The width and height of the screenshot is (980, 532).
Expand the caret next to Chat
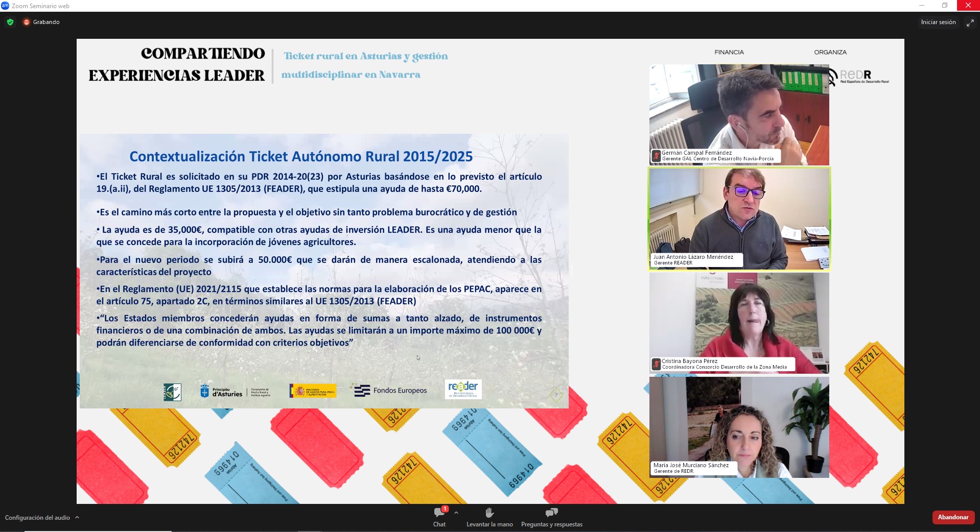456,513
